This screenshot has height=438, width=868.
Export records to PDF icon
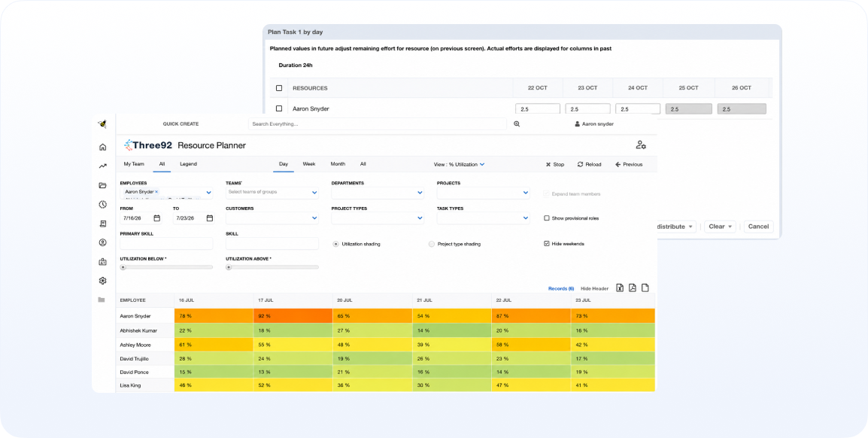click(632, 288)
